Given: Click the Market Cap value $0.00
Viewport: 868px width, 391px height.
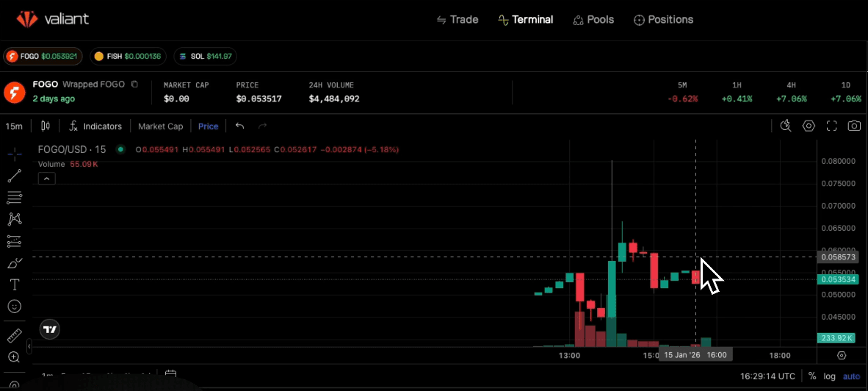Looking at the screenshot, I should [x=176, y=98].
